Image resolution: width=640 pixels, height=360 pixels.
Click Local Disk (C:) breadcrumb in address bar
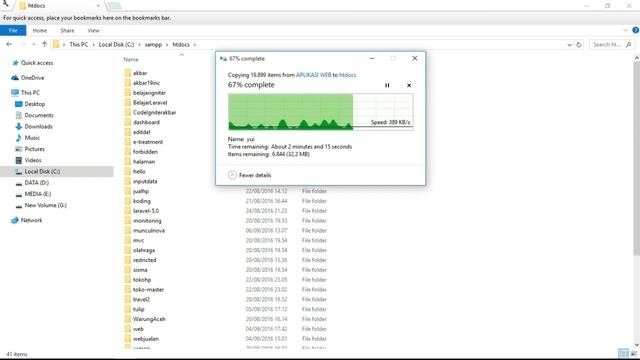pos(116,44)
